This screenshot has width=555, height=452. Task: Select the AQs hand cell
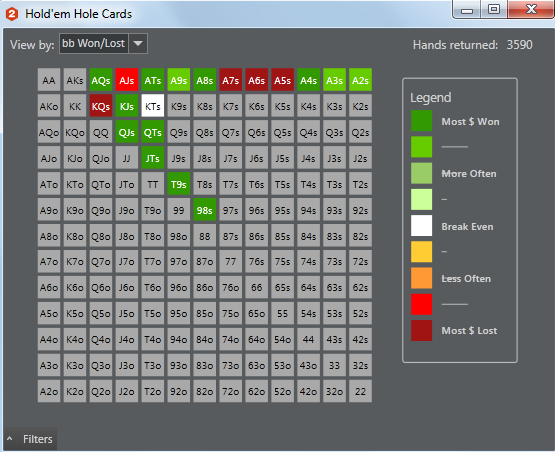pos(101,80)
